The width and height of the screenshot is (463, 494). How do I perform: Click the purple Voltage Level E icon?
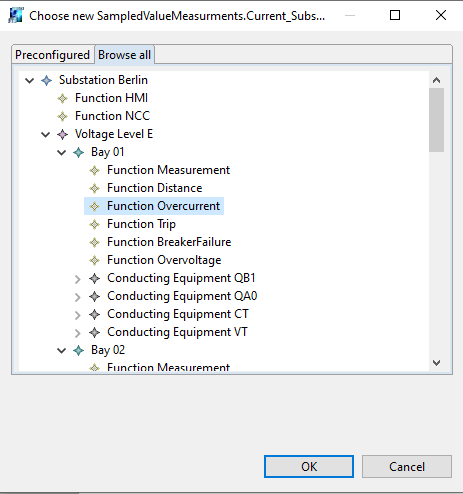[x=63, y=135]
